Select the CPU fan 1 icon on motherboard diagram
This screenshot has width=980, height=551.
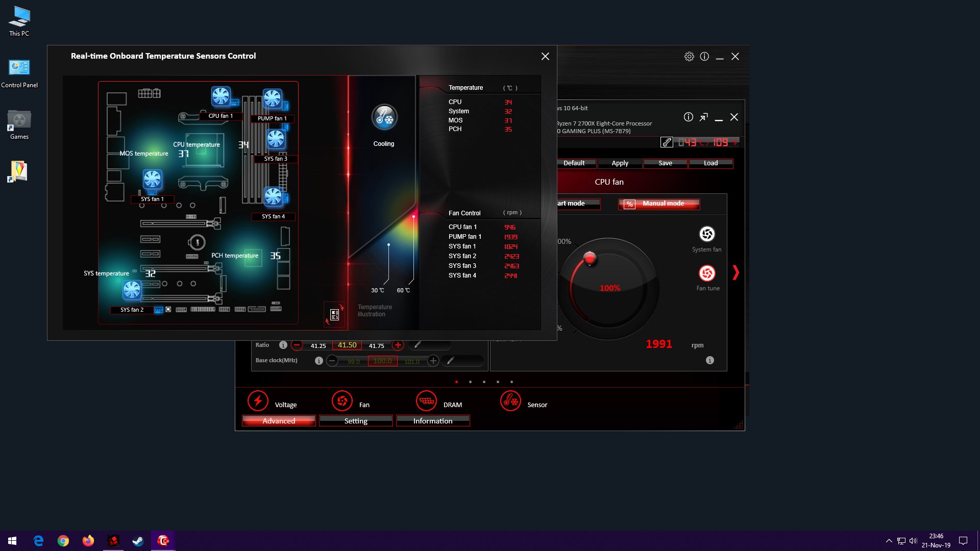pos(221,96)
